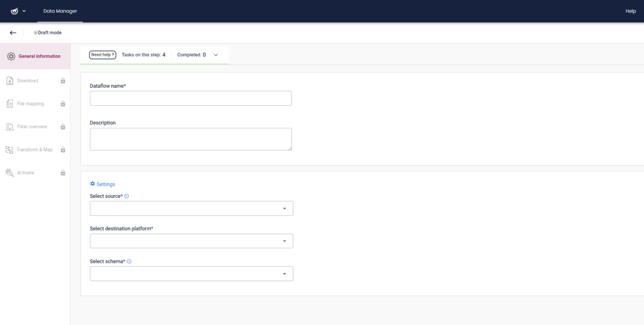Open the Help link
The width and height of the screenshot is (644, 325).
[630, 11]
